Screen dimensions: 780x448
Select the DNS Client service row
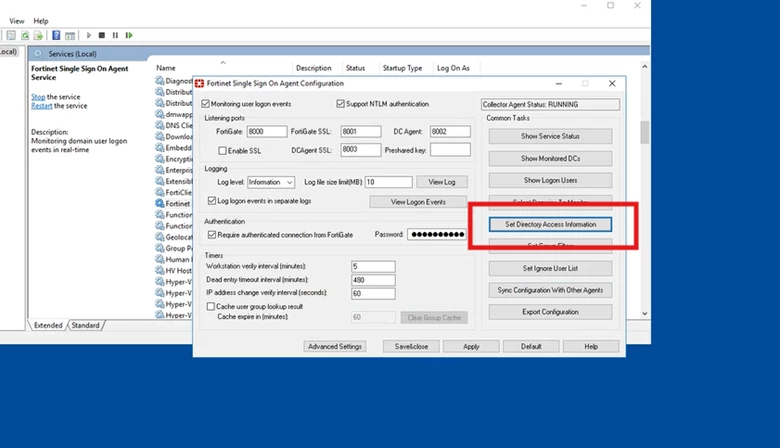click(174, 125)
